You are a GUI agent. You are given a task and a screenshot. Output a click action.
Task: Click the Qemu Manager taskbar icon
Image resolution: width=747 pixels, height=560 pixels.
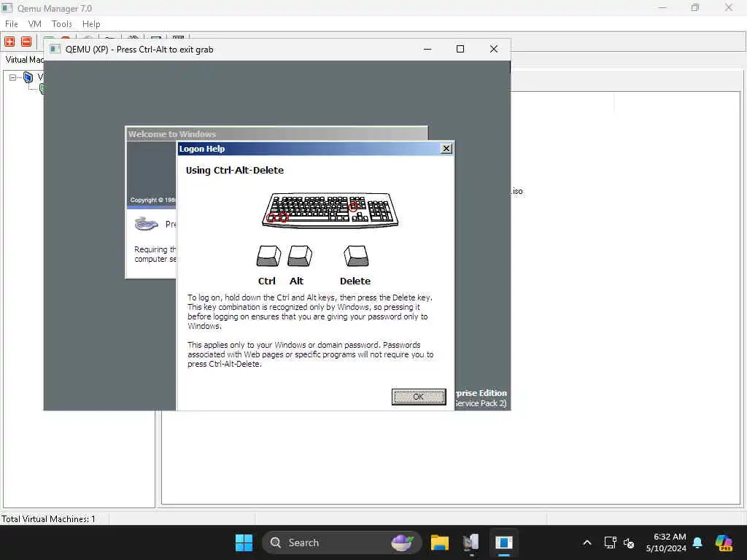point(471,542)
